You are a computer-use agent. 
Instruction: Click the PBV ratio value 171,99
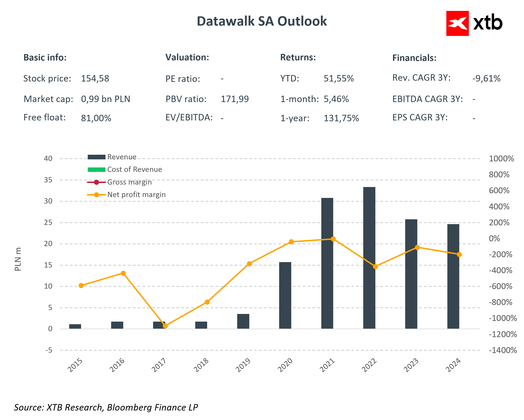(235, 99)
